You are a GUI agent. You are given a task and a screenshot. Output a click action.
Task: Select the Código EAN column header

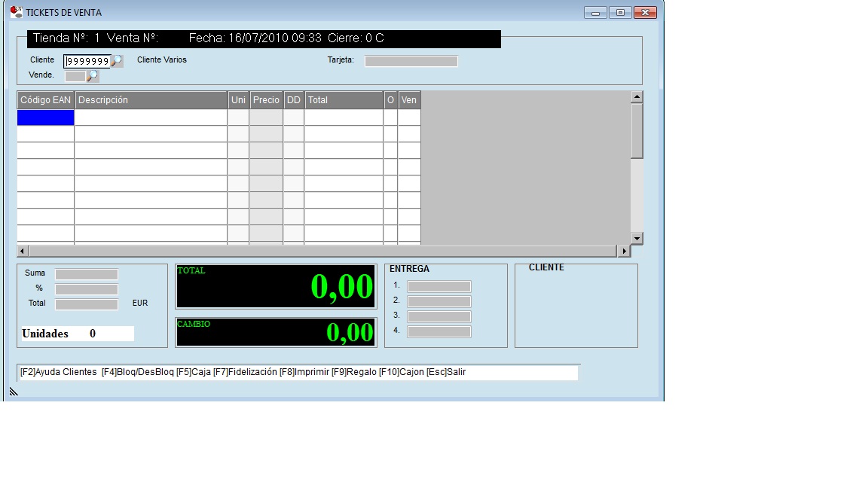click(45, 100)
